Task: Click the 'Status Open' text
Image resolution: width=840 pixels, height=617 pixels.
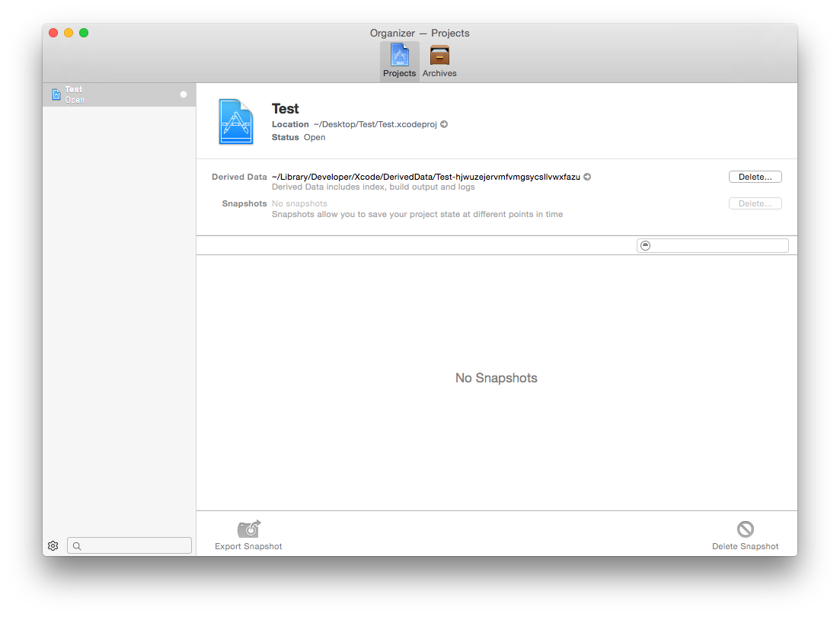Action: 299,137
